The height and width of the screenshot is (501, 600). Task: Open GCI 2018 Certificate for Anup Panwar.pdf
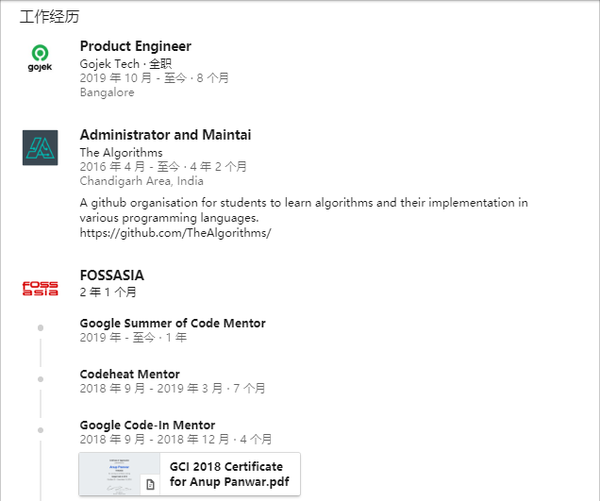[229, 474]
